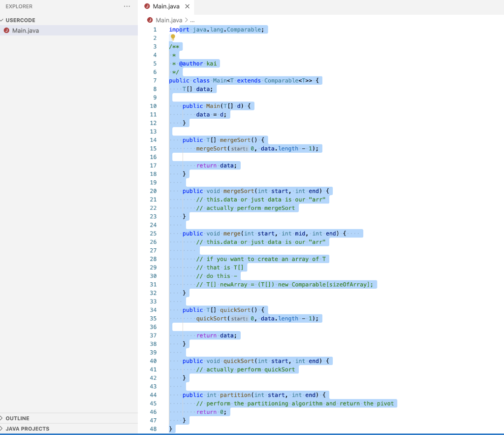
Task: Click the EXPLORER panel title
Action: [19, 6]
